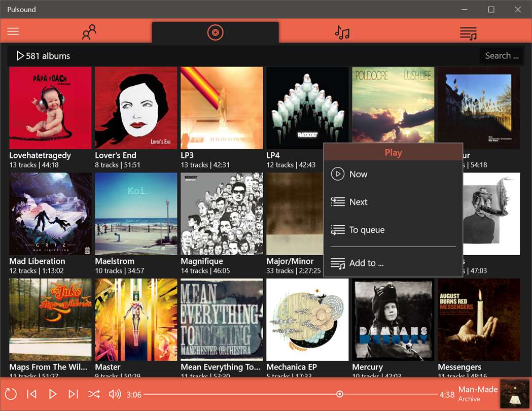Click the total time 4:38
This screenshot has height=411, width=532.
pos(447,395)
